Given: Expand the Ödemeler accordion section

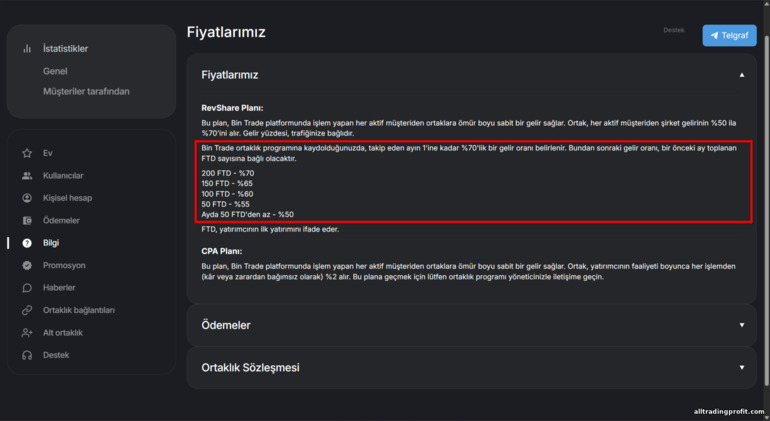Looking at the screenshot, I should 741,325.
